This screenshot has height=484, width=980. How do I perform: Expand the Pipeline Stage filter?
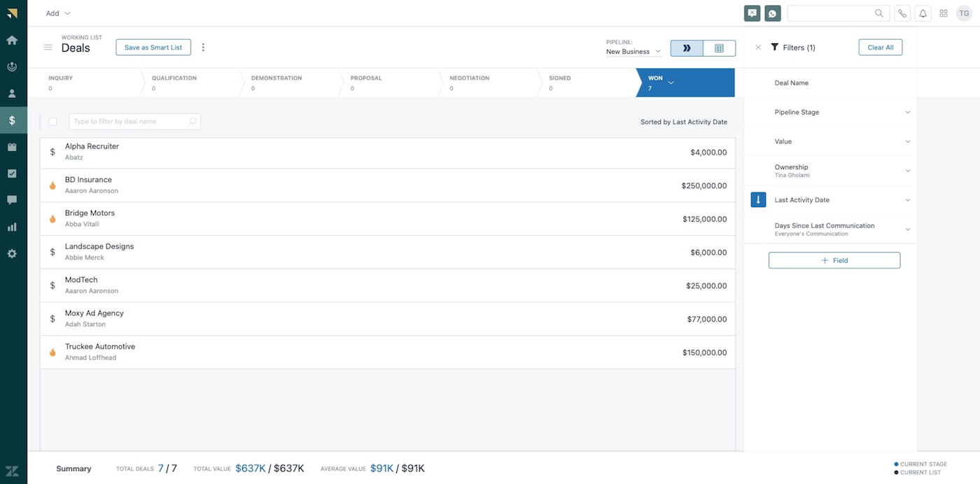pyautogui.click(x=907, y=113)
